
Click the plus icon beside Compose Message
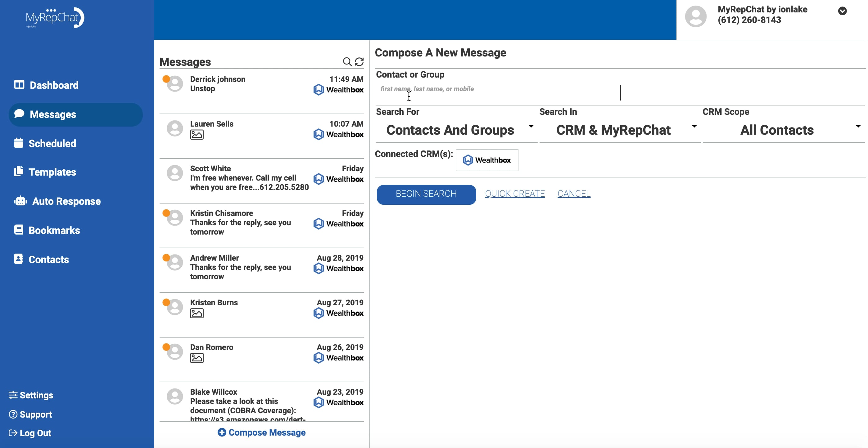222,432
